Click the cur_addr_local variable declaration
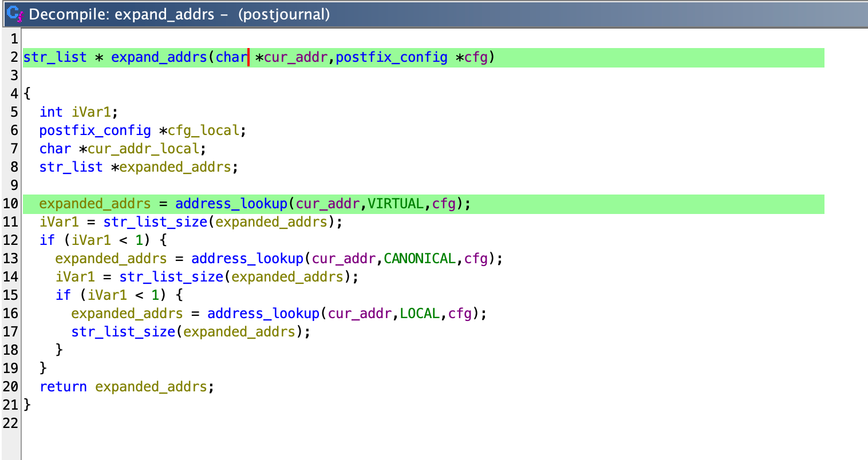The height and width of the screenshot is (460, 868). tap(143, 149)
